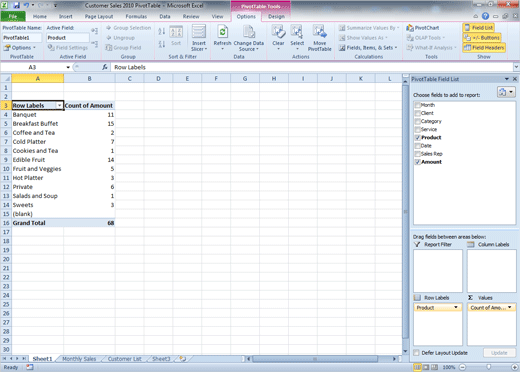This screenshot has height=372, width=520.
Task: Click Sort A to Z icon
Action: 162,31
